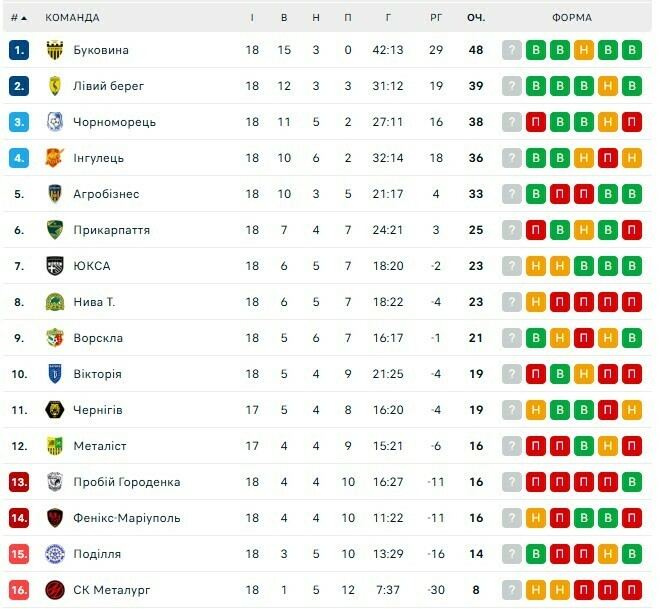The image size is (660, 609).
Task: Click the position 16 rank badge
Action: click(19, 590)
